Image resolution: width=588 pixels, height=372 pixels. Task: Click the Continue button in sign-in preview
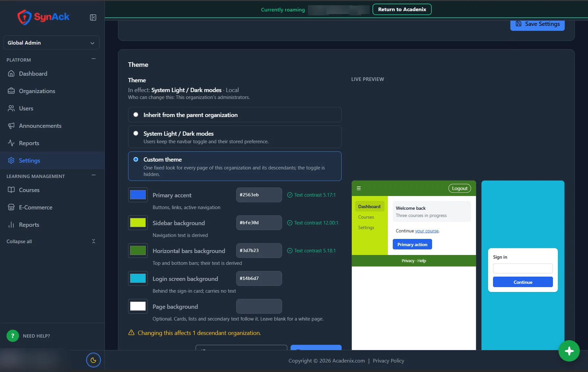(523, 282)
